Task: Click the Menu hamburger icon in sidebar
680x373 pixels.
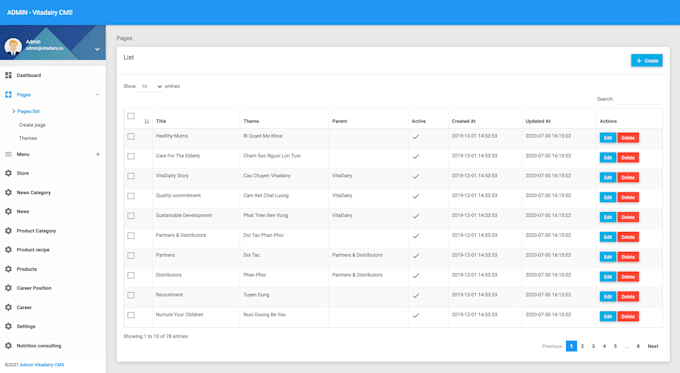Action: click(x=8, y=154)
